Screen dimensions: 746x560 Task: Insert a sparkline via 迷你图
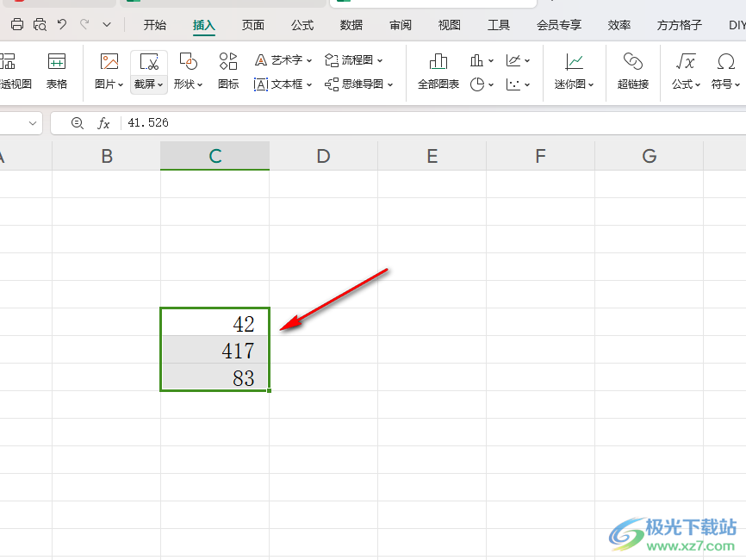pos(575,62)
